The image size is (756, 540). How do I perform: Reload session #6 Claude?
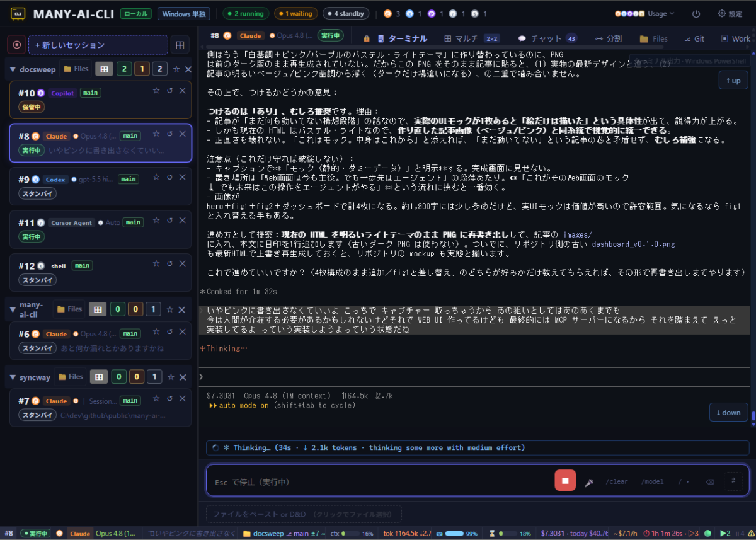[169, 331]
